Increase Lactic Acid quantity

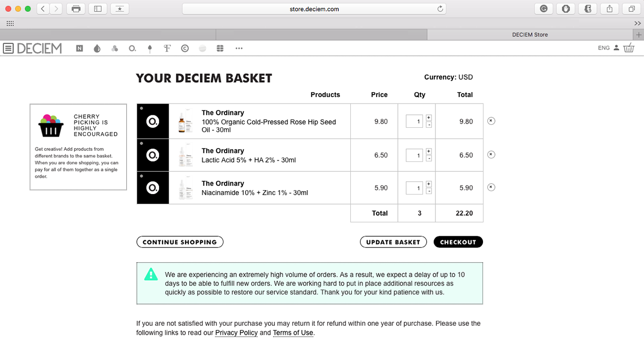[429, 152]
